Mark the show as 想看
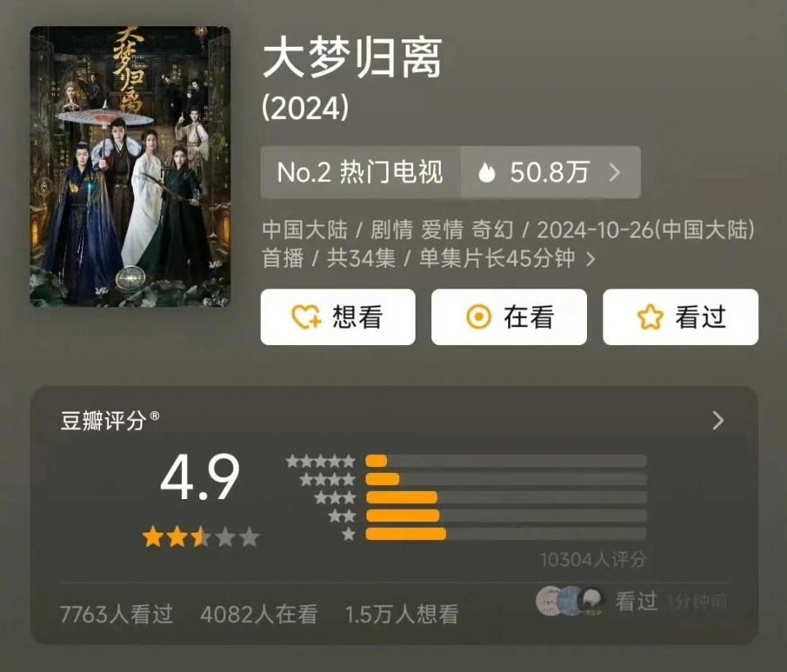This screenshot has width=787, height=672. [x=338, y=317]
